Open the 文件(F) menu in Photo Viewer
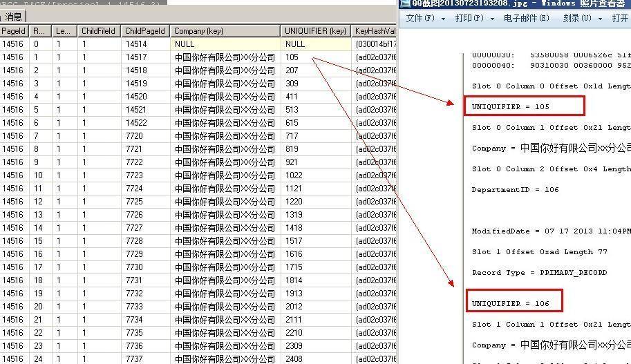The width and height of the screenshot is (631, 364). click(x=420, y=18)
